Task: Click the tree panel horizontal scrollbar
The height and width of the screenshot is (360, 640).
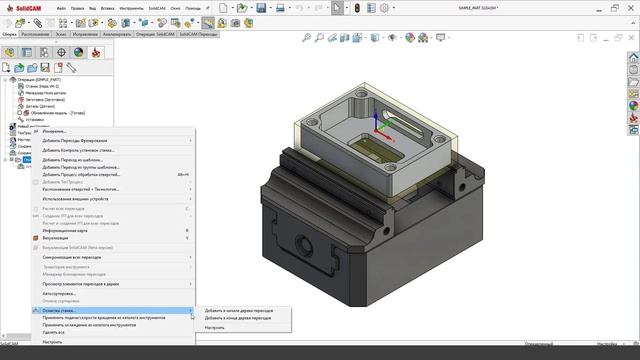Action: 17,336
